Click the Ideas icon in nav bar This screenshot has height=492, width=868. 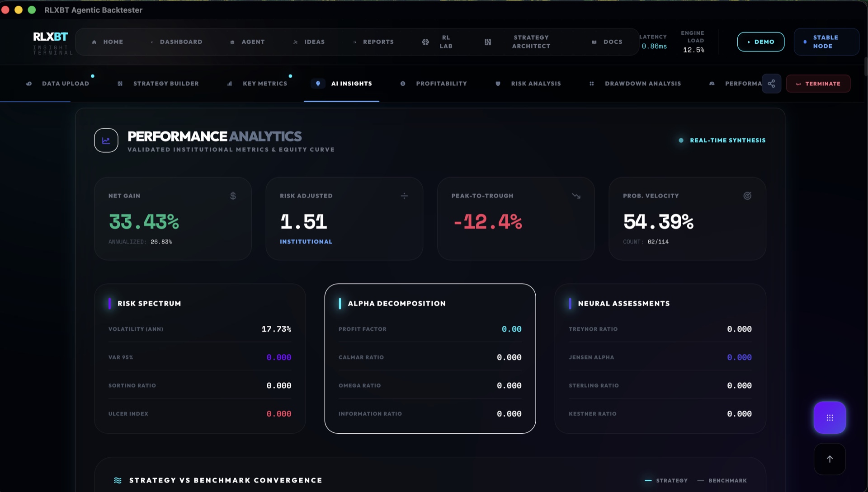(295, 42)
